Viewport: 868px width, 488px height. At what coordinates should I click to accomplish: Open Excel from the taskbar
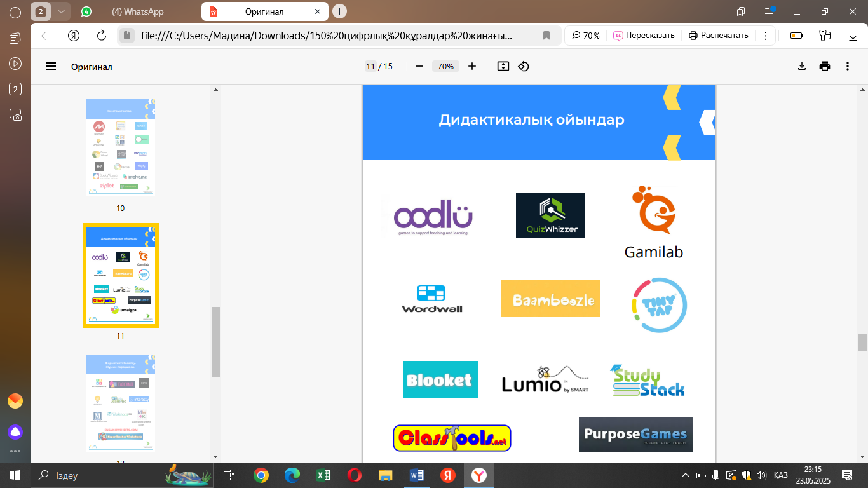pyautogui.click(x=323, y=475)
